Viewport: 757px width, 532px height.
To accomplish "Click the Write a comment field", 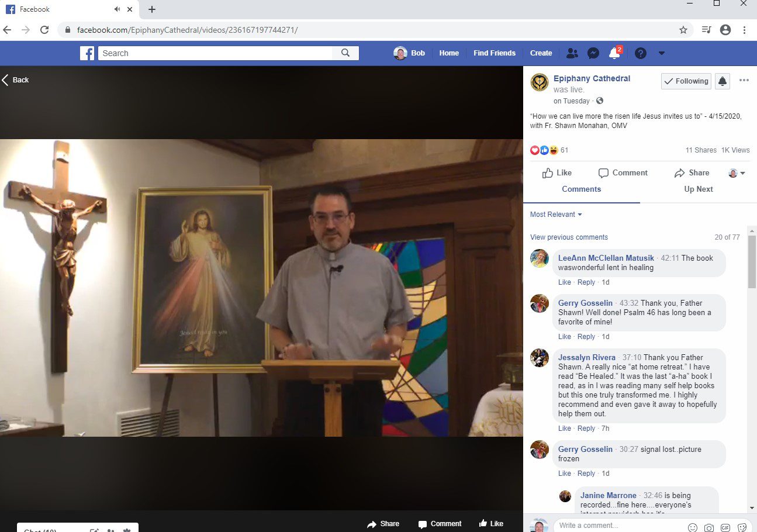I will [x=620, y=526].
